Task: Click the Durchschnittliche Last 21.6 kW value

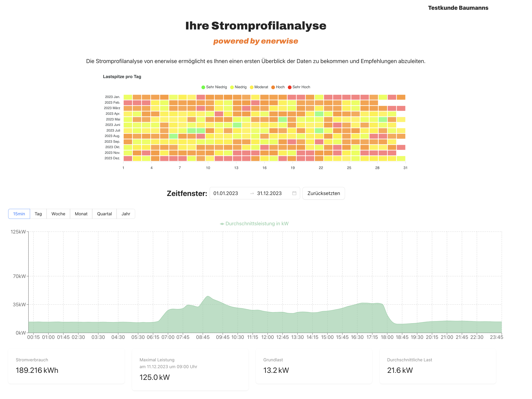Action: pyautogui.click(x=400, y=370)
